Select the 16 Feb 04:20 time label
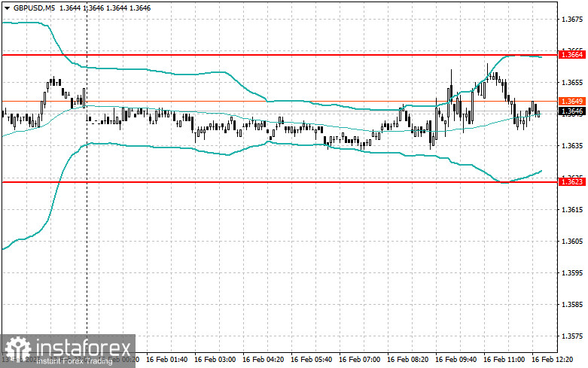 pos(263,360)
